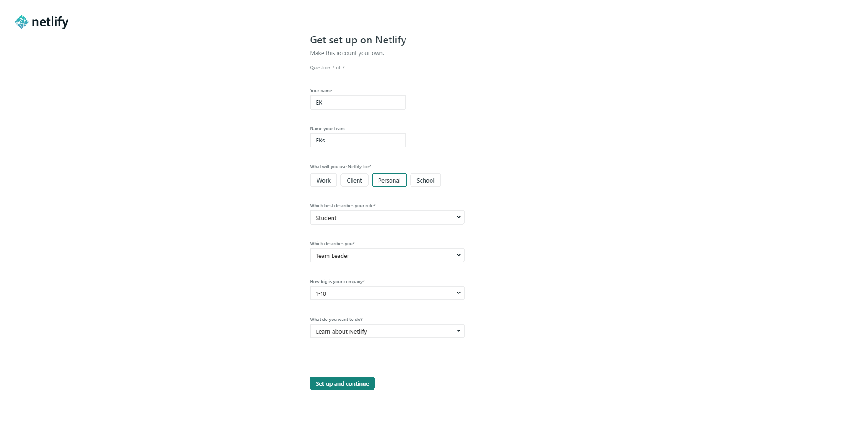Viewport: 868px width, 435px height.
Task: Click the chevron arrow on Student dropdown
Action: (458, 217)
